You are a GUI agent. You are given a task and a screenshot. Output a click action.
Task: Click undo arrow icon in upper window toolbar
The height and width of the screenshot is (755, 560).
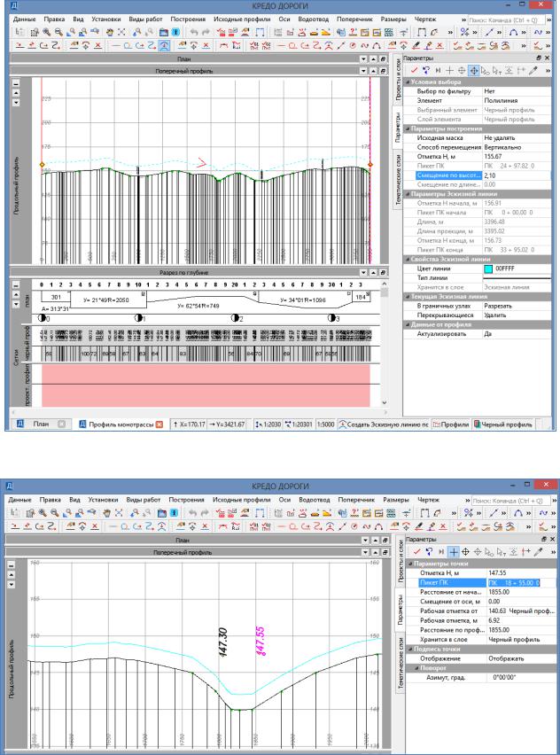(194, 32)
